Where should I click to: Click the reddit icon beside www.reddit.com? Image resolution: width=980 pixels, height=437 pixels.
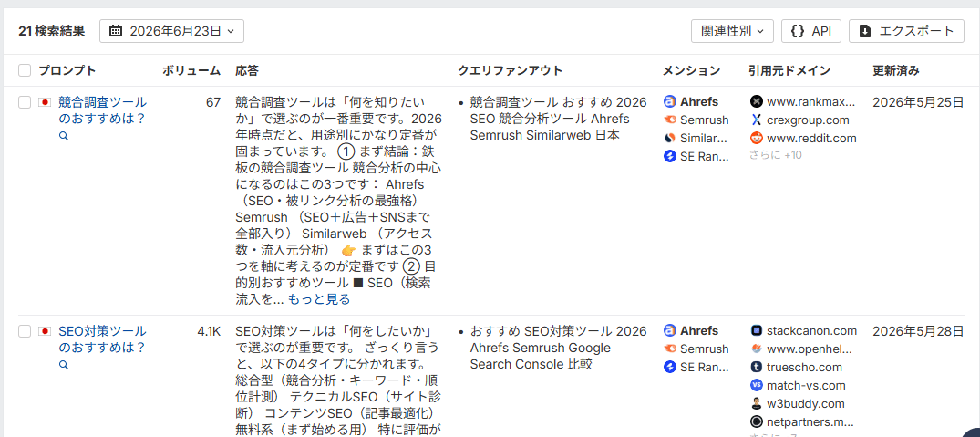757,138
